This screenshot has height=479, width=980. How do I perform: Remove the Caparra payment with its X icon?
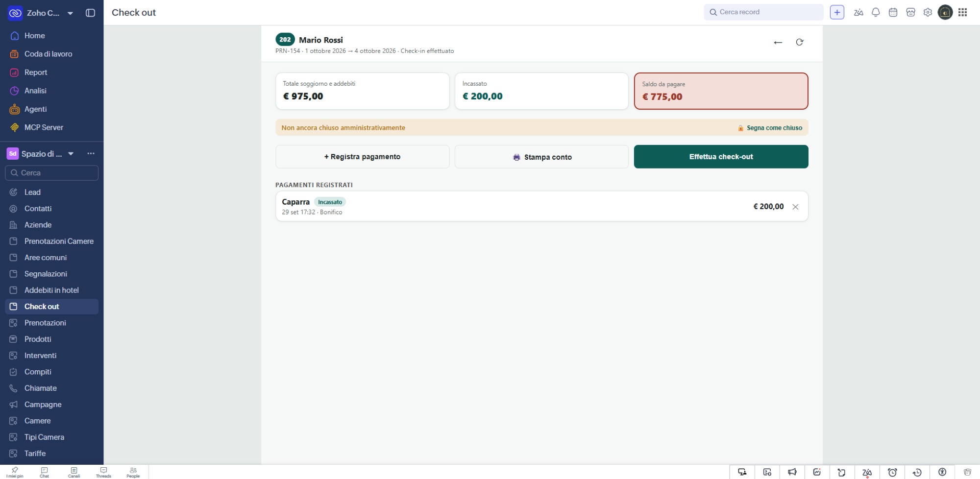(x=795, y=207)
